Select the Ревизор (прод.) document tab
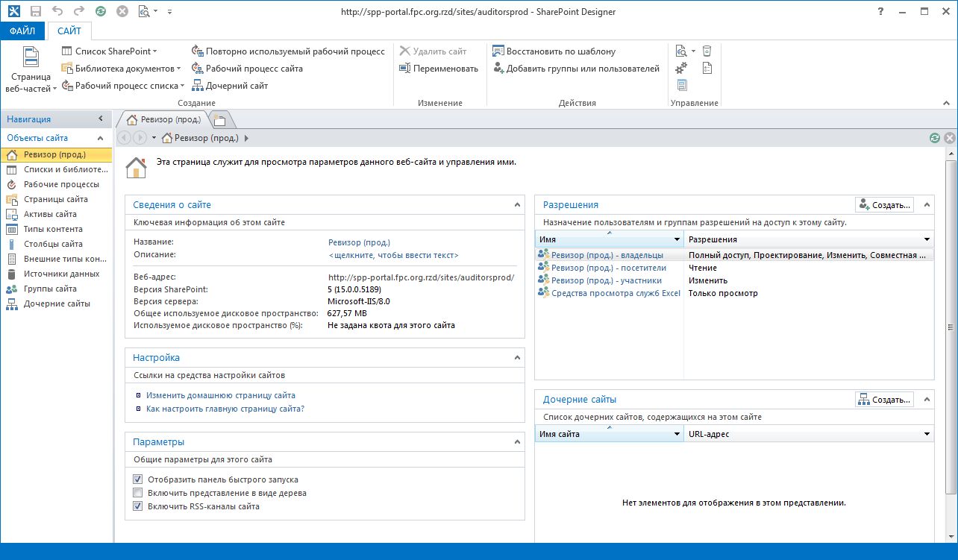The height and width of the screenshot is (560, 958). pyautogui.click(x=163, y=119)
